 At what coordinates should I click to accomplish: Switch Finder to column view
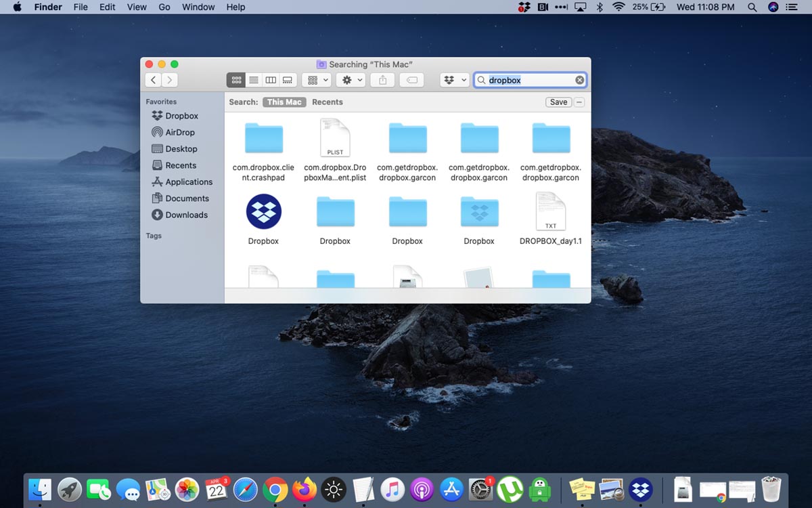[271, 80]
